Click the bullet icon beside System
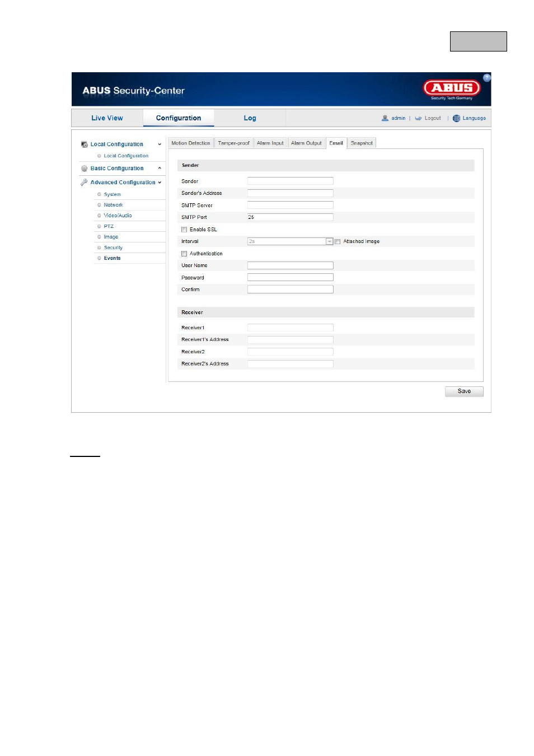 pyautogui.click(x=99, y=194)
